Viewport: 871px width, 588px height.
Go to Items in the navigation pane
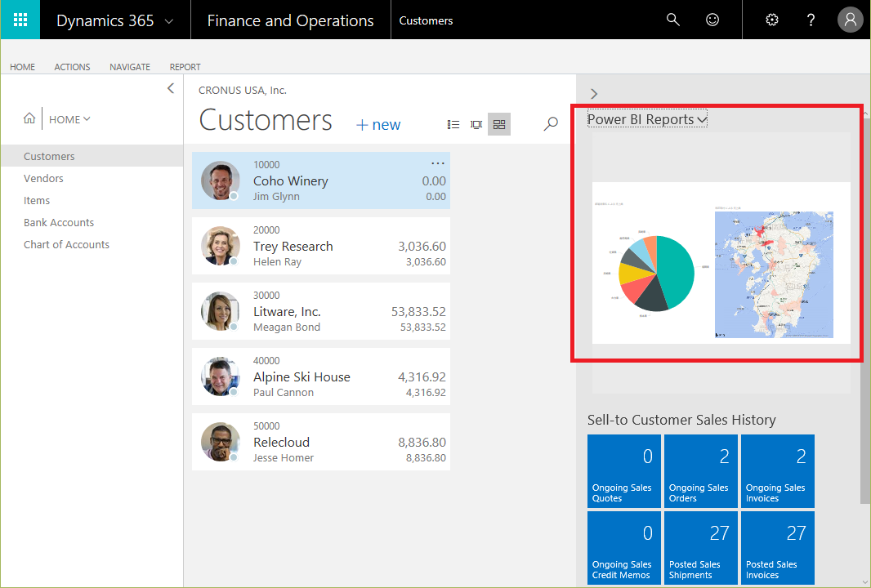tap(37, 200)
